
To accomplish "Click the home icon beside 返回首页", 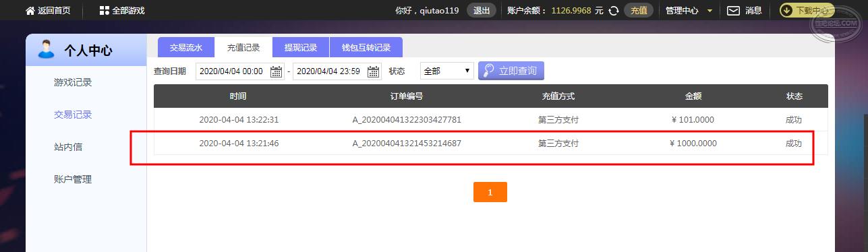I will [30, 10].
